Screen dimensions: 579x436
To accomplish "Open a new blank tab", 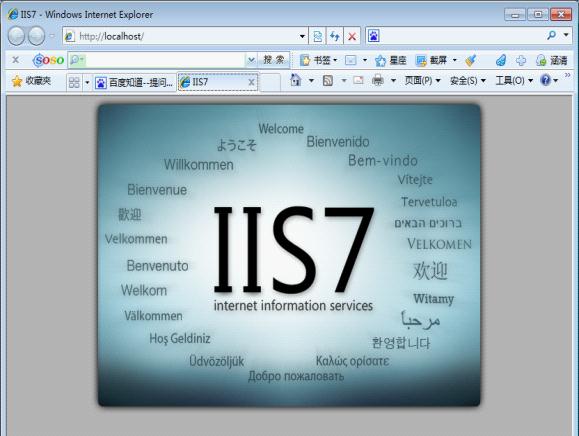I will click(270, 82).
